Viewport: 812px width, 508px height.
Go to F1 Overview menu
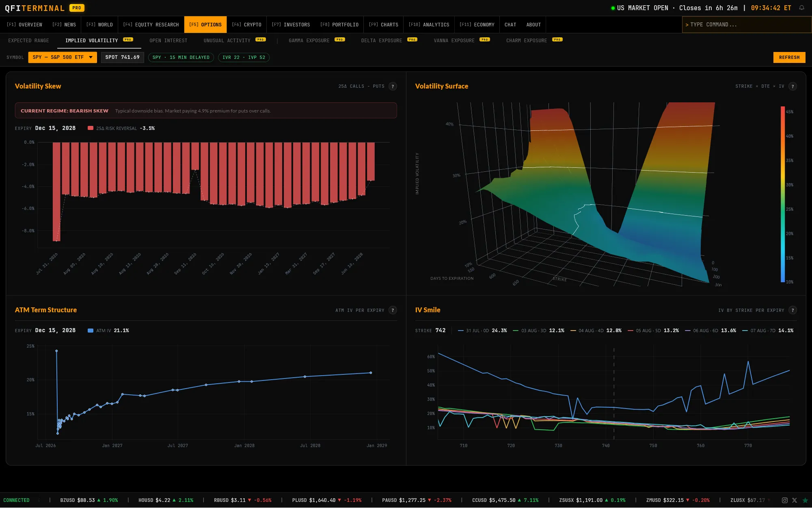coord(24,25)
